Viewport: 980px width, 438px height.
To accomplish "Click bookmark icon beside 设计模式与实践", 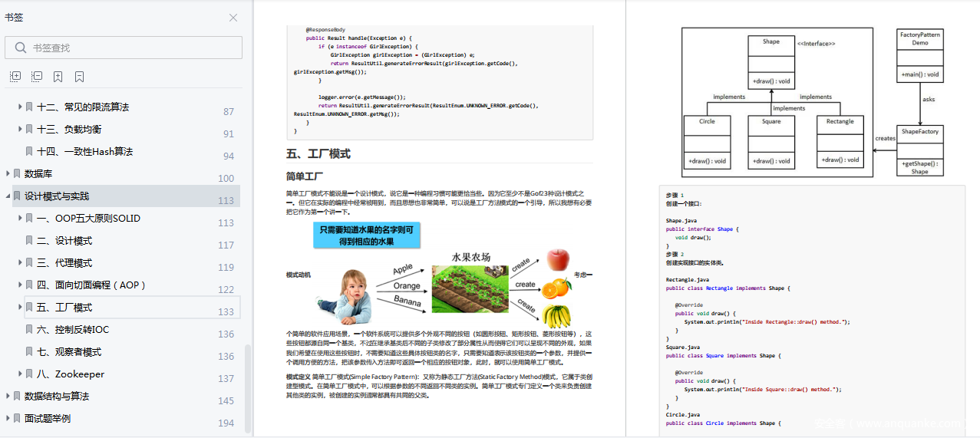I will point(17,196).
